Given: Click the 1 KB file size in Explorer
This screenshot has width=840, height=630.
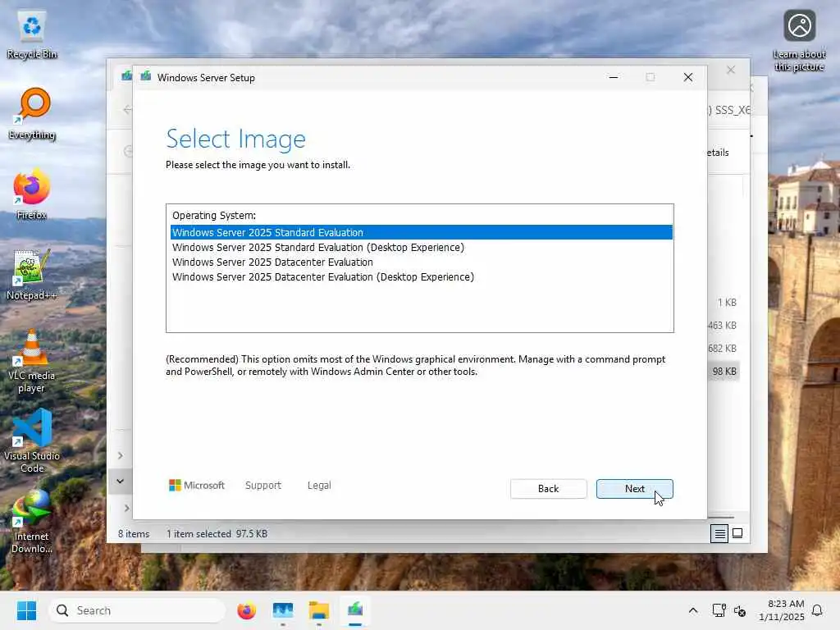Looking at the screenshot, I should point(727,303).
